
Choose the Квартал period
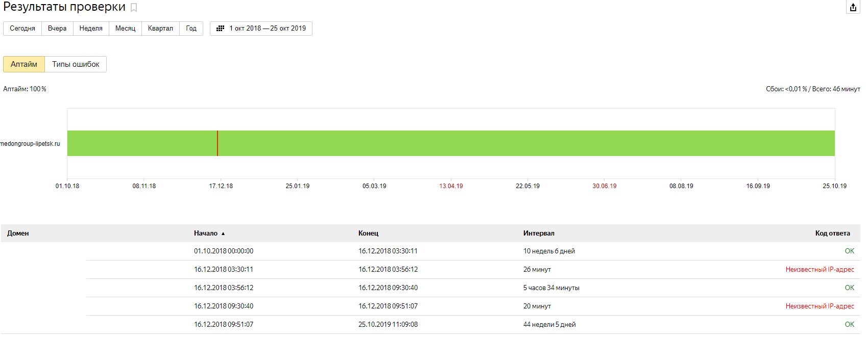[x=160, y=29]
